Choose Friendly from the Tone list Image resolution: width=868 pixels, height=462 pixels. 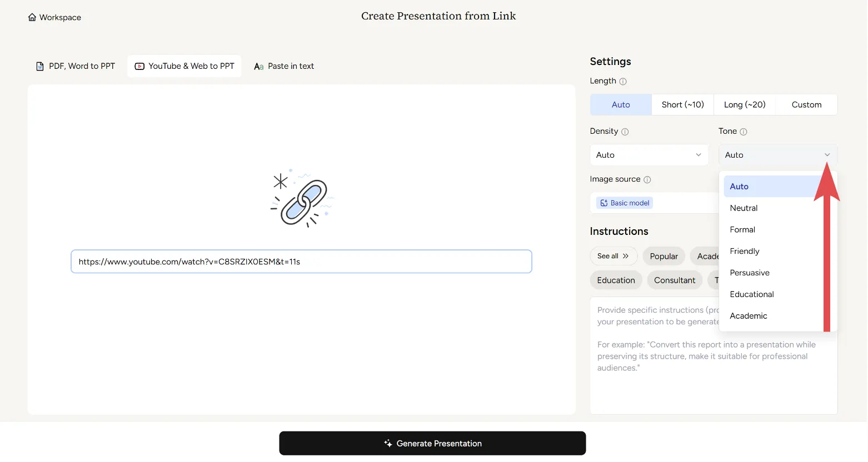745,252
